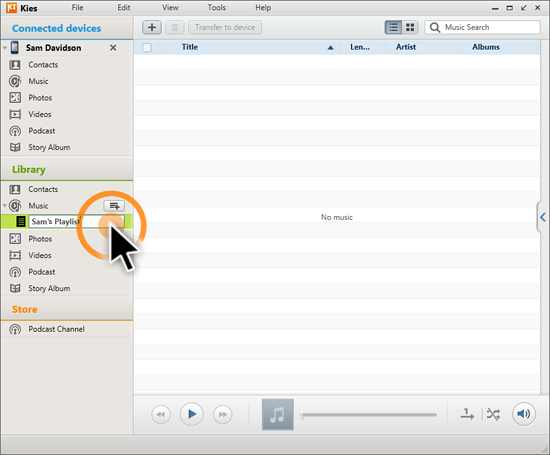Image resolution: width=550 pixels, height=455 pixels.
Task: Open Library Photos
Action: coord(40,239)
